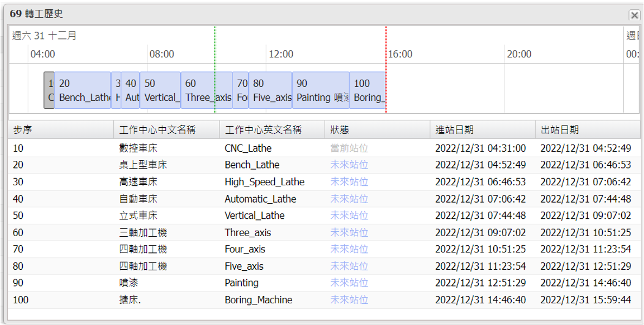The width and height of the screenshot is (644, 325).
Task: Click the 100 Boring timeline block
Action: [367, 90]
